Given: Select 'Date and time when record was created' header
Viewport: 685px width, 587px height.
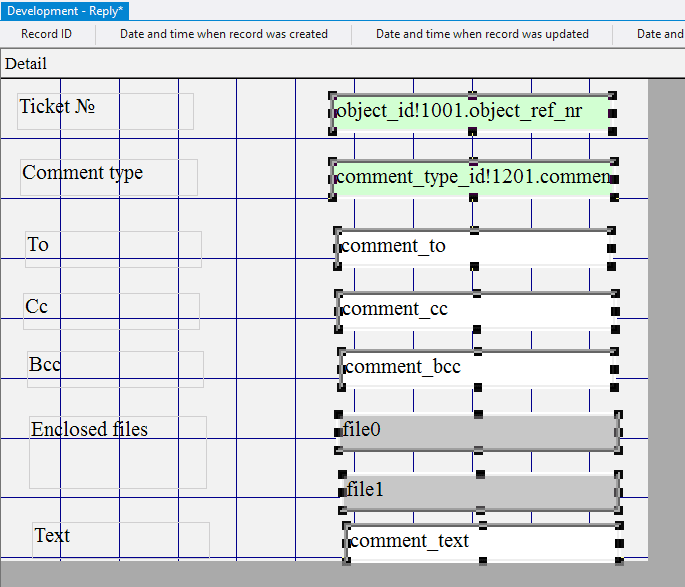Looking at the screenshot, I should pyautogui.click(x=224, y=34).
